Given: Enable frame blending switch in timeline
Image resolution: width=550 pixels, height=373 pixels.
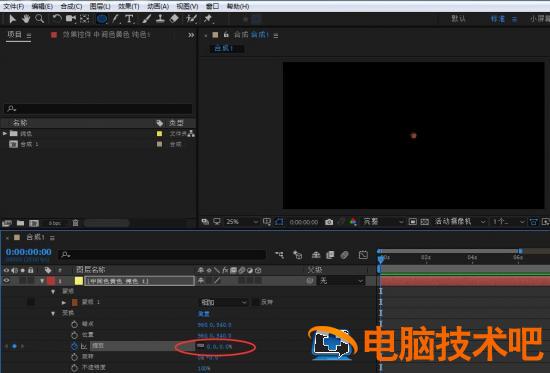Looking at the screenshot, I should click(x=330, y=255).
